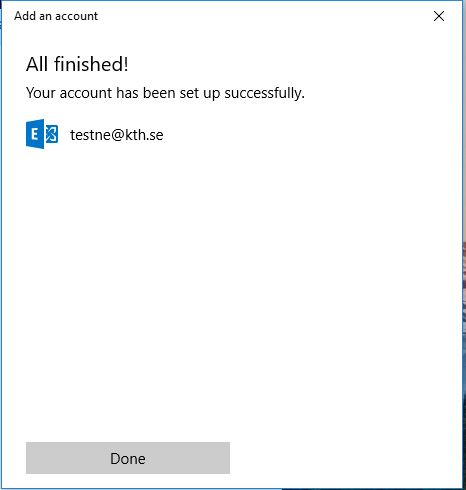Click the Done button
This screenshot has width=466, height=490.
coord(128,458)
